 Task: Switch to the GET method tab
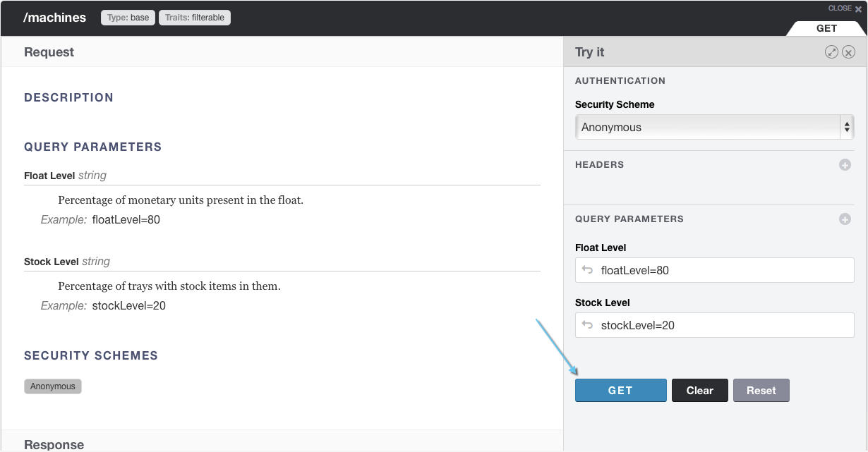pos(826,28)
